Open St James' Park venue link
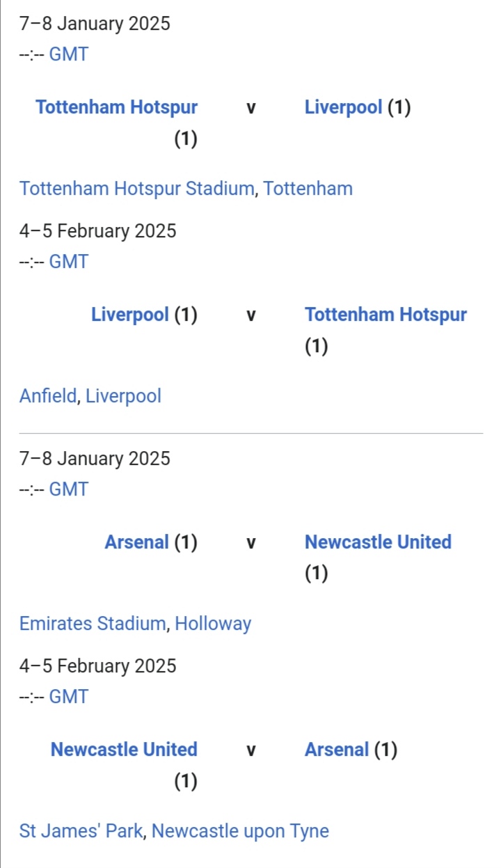501x868 pixels. 81,831
